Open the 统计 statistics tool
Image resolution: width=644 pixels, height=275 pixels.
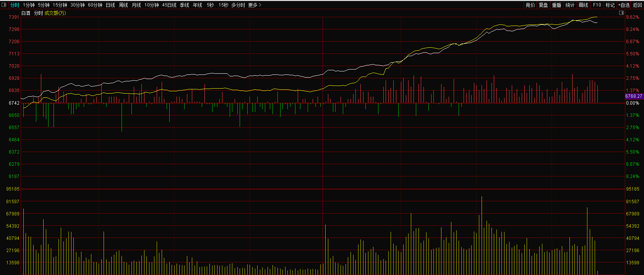pos(570,5)
